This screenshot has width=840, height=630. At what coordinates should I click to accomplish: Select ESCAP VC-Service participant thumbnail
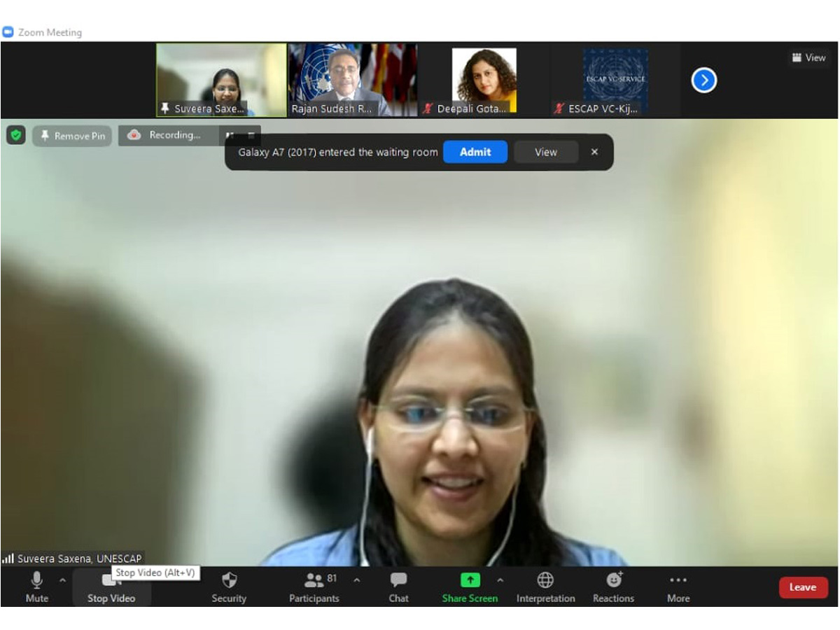pyautogui.click(x=615, y=80)
